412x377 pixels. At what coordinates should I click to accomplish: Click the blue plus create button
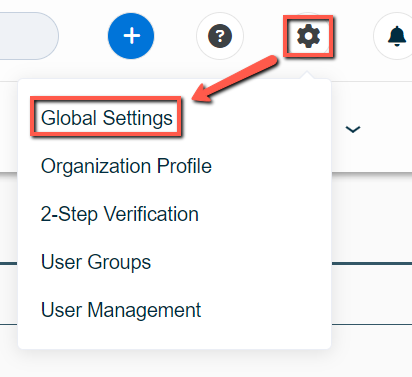(131, 36)
